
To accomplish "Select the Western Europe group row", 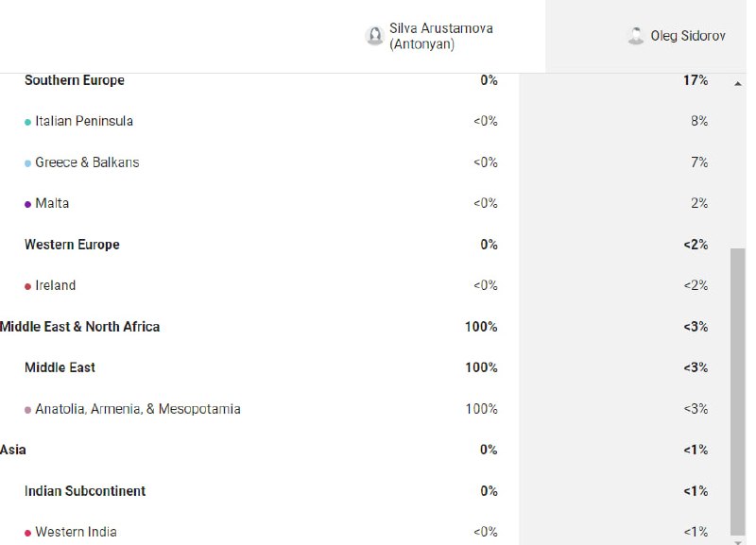I will 367,245.
